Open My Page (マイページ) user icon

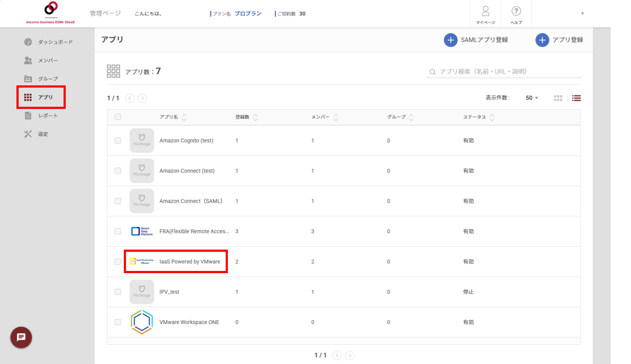click(x=485, y=11)
